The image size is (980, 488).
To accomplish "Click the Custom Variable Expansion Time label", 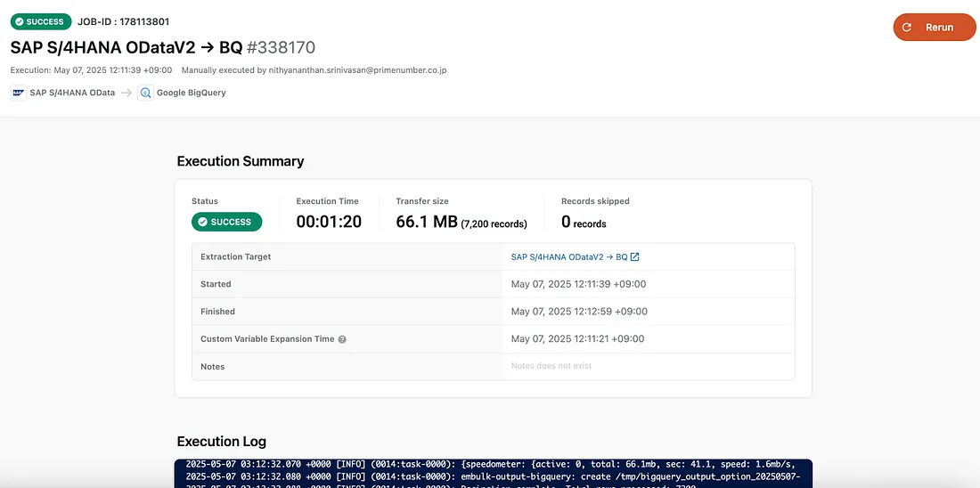I will coord(267,339).
